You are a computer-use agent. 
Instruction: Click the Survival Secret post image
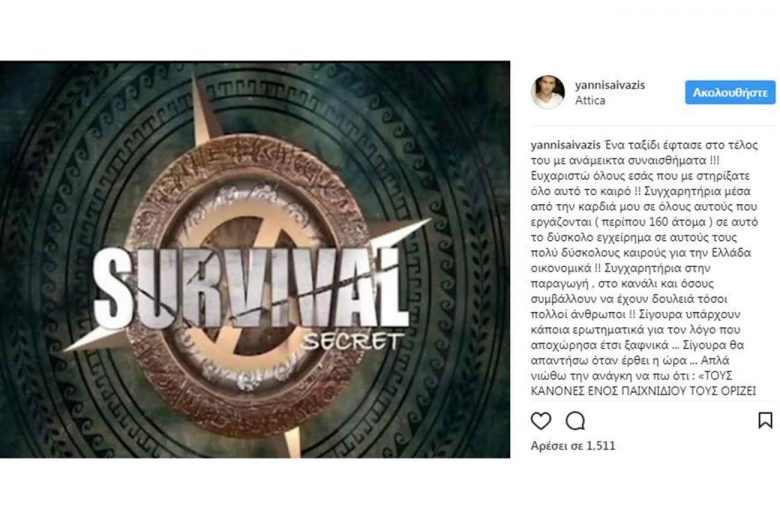point(255,259)
